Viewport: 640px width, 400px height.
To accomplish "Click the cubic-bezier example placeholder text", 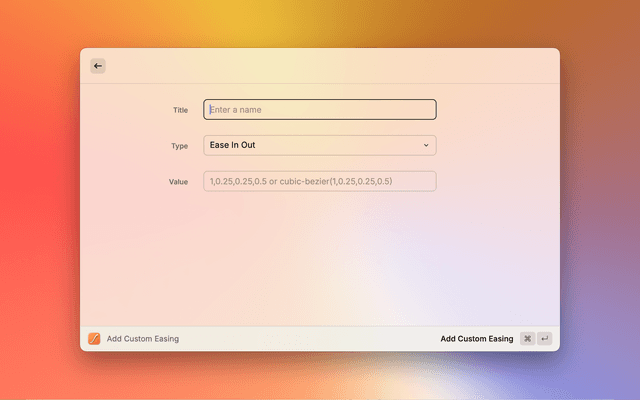I will [300, 182].
